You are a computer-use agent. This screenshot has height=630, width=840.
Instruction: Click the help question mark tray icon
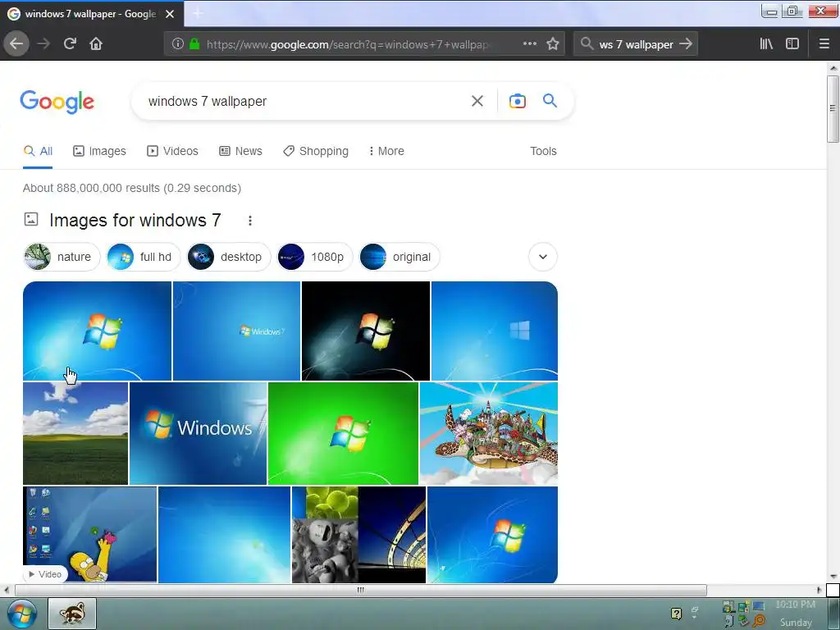tap(676, 614)
